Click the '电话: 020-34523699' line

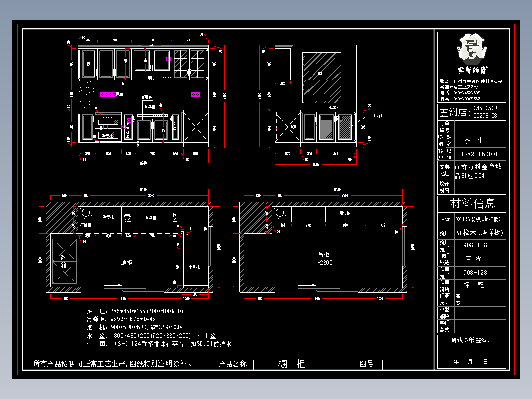[x=460, y=93]
